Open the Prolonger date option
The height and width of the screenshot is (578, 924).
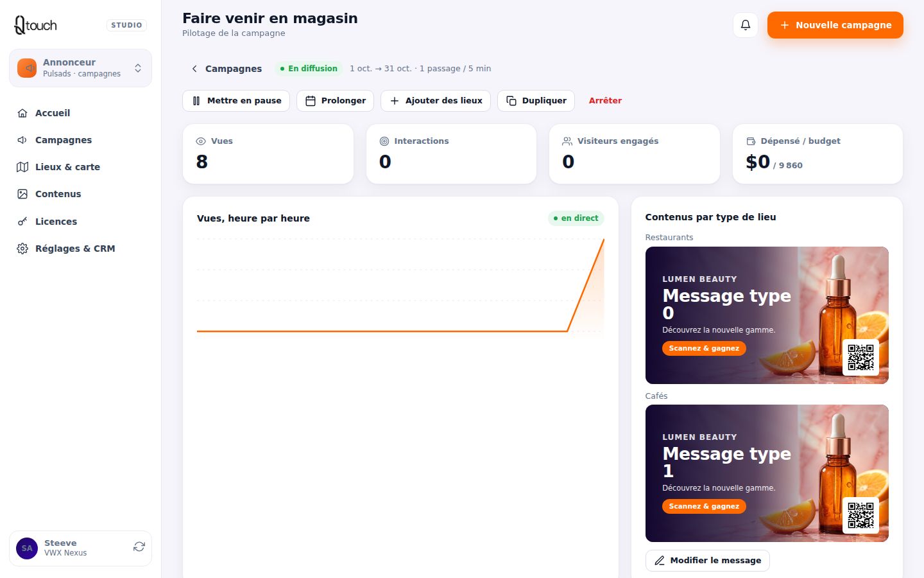335,101
